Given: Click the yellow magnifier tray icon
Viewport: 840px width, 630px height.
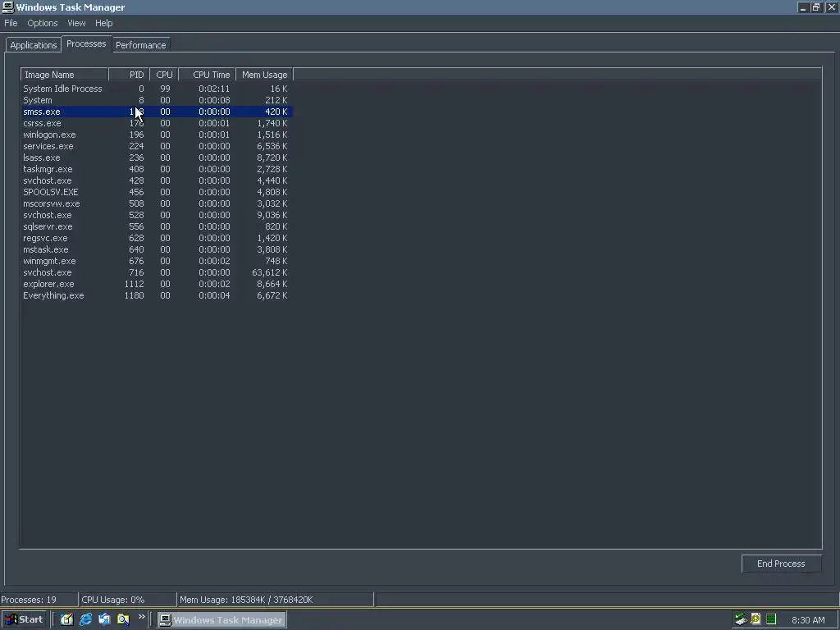Looking at the screenshot, I should (x=756, y=619).
